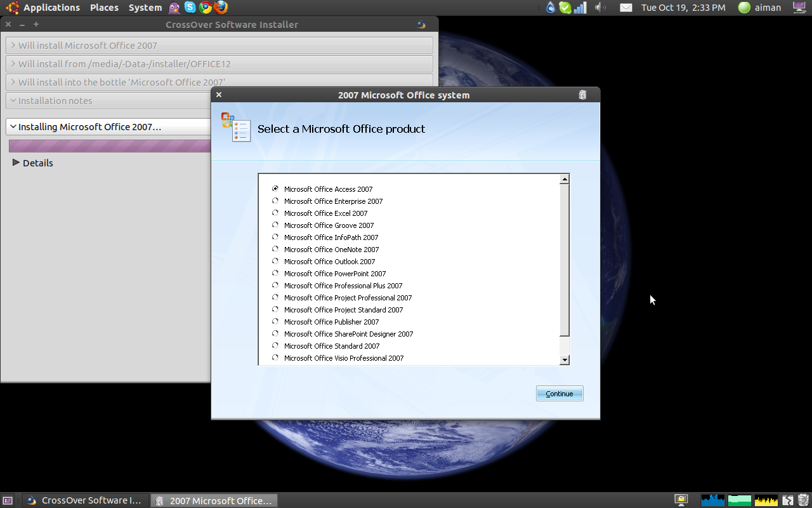812x508 pixels.
Task: Open the volume speaker indicator
Action: (x=600, y=8)
